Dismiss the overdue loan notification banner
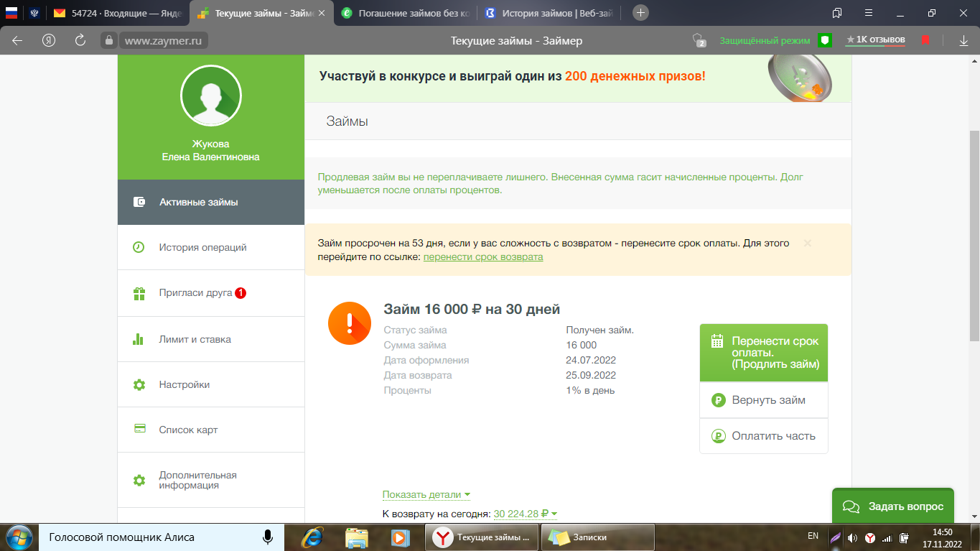The height and width of the screenshot is (551, 980). pos(808,244)
